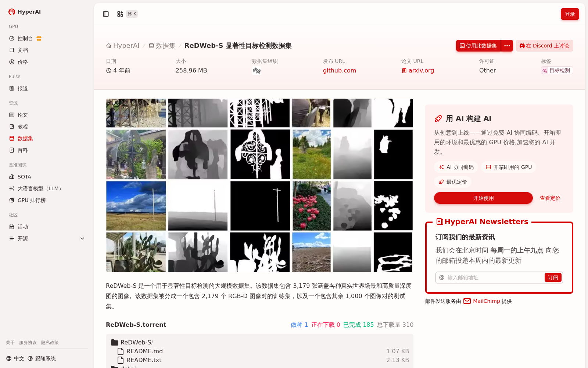Click the gift icon next to 控制台
The image size is (588, 368).
pyautogui.click(x=39, y=38)
